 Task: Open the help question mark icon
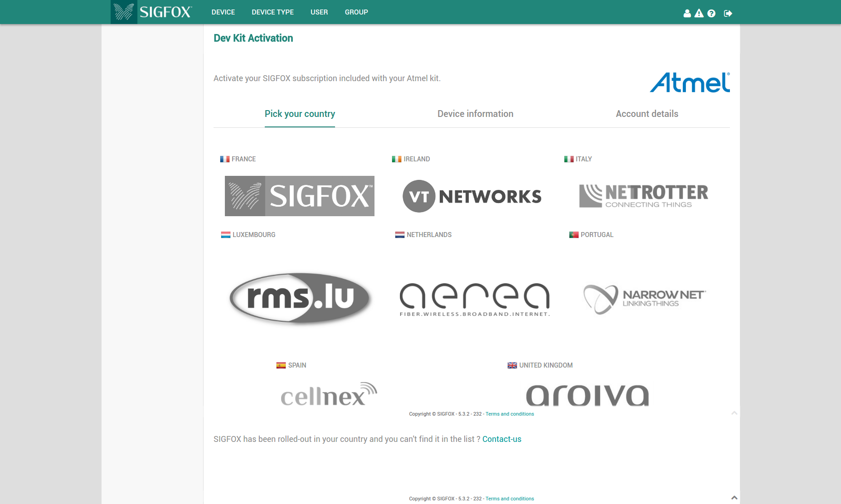(711, 13)
